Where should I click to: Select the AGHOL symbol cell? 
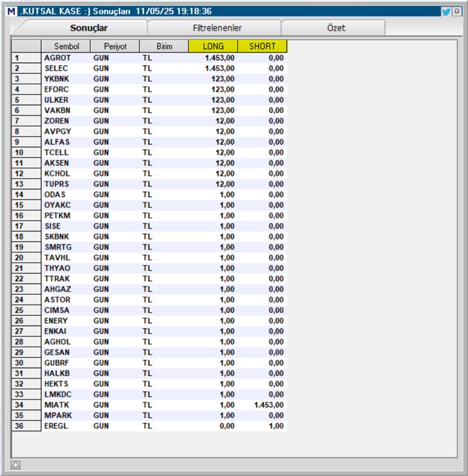[66, 342]
